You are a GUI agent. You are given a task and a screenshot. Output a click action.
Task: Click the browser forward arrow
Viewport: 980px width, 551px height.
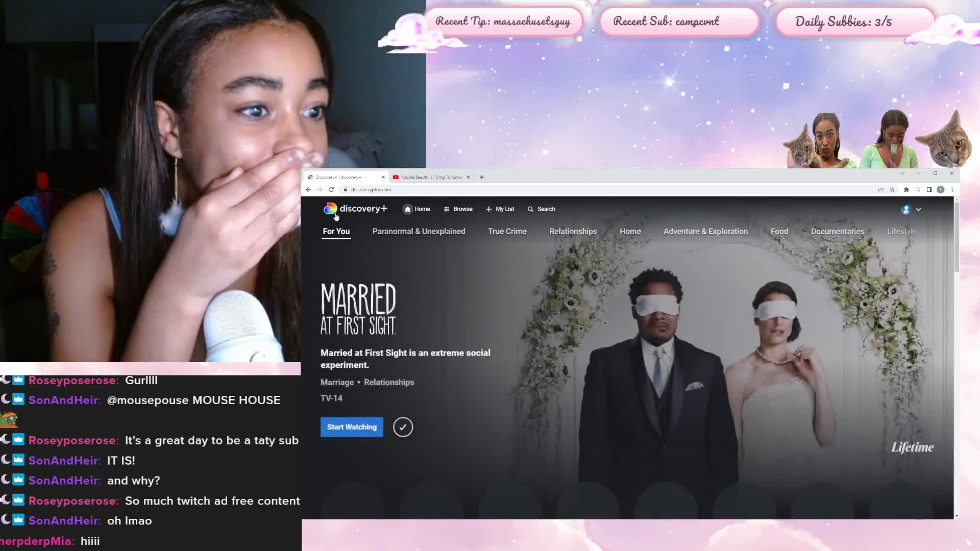320,189
